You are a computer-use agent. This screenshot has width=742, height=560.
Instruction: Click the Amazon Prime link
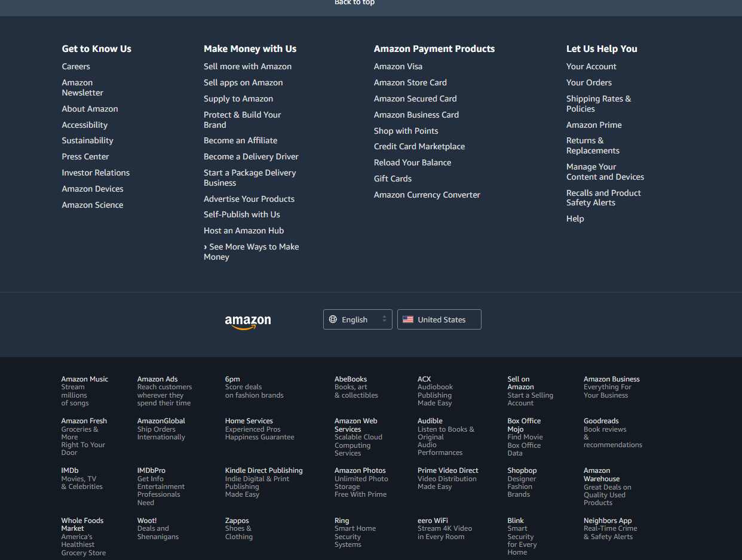[594, 125]
